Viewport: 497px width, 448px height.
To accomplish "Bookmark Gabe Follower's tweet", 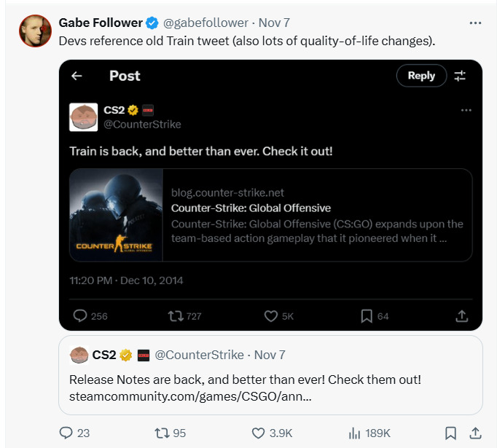I will coord(450,433).
